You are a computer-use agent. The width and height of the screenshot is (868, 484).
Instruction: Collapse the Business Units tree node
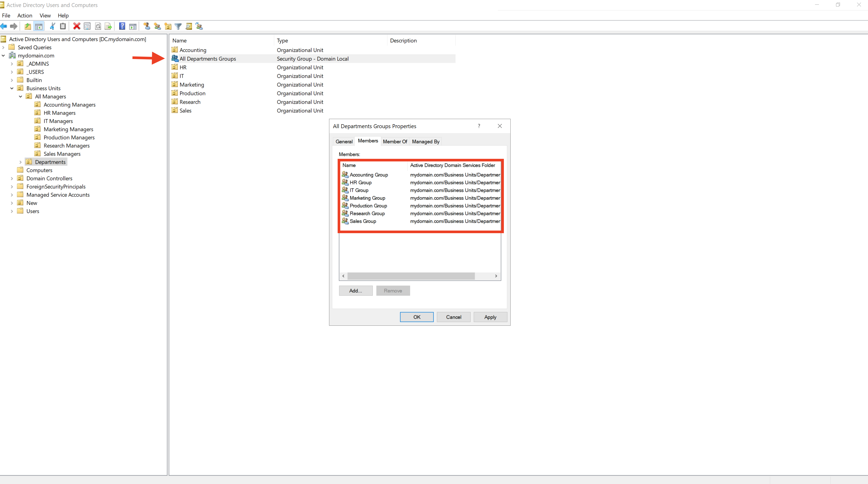coord(12,88)
